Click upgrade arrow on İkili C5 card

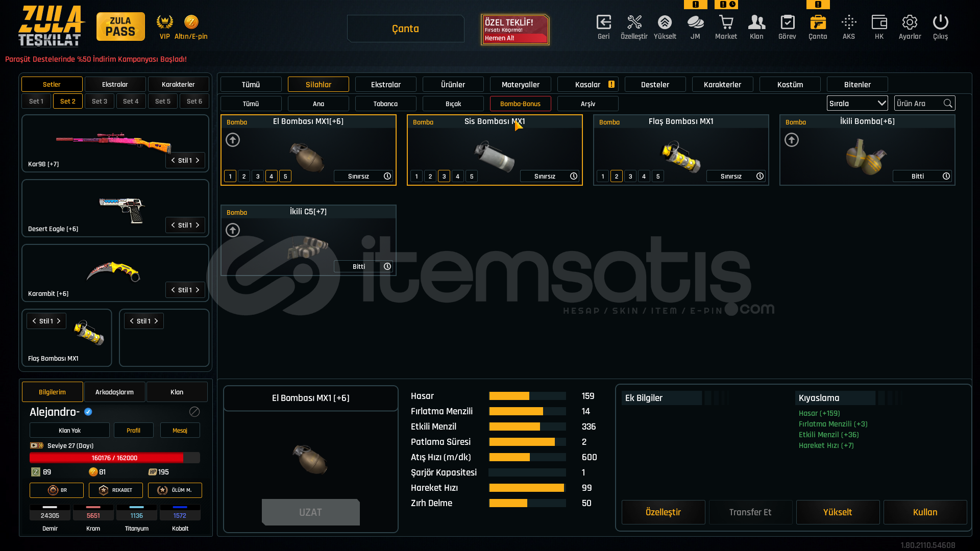pyautogui.click(x=233, y=230)
